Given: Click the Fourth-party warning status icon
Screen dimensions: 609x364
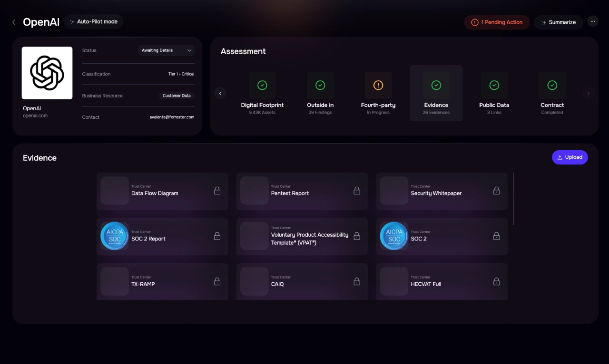Looking at the screenshot, I should pyautogui.click(x=378, y=85).
